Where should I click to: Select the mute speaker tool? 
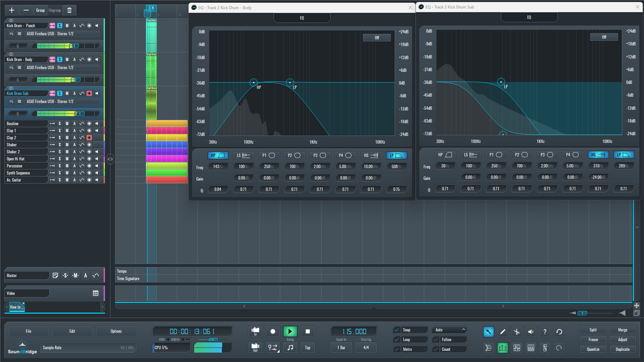[531, 332]
